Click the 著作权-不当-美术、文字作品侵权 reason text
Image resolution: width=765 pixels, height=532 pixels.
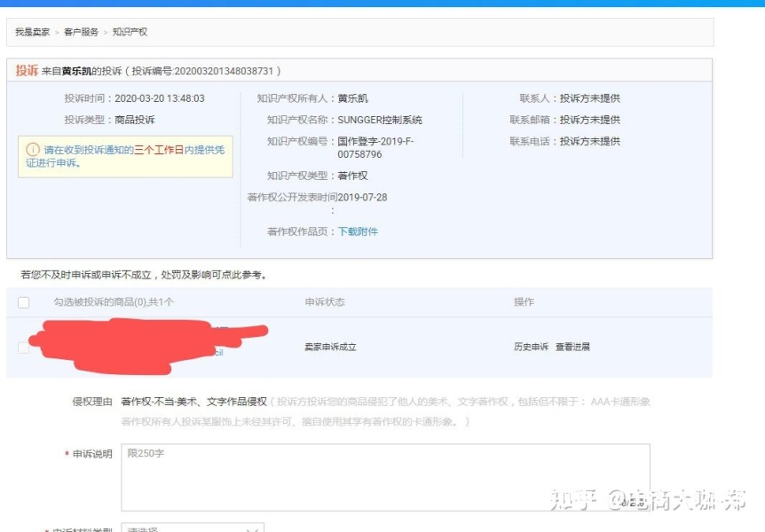pyautogui.click(x=193, y=402)
